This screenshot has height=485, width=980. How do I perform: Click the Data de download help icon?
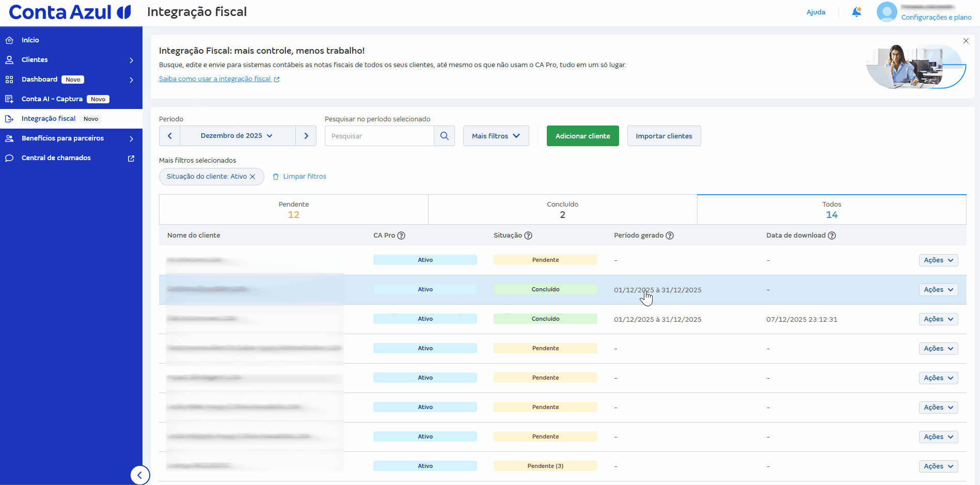832,236
